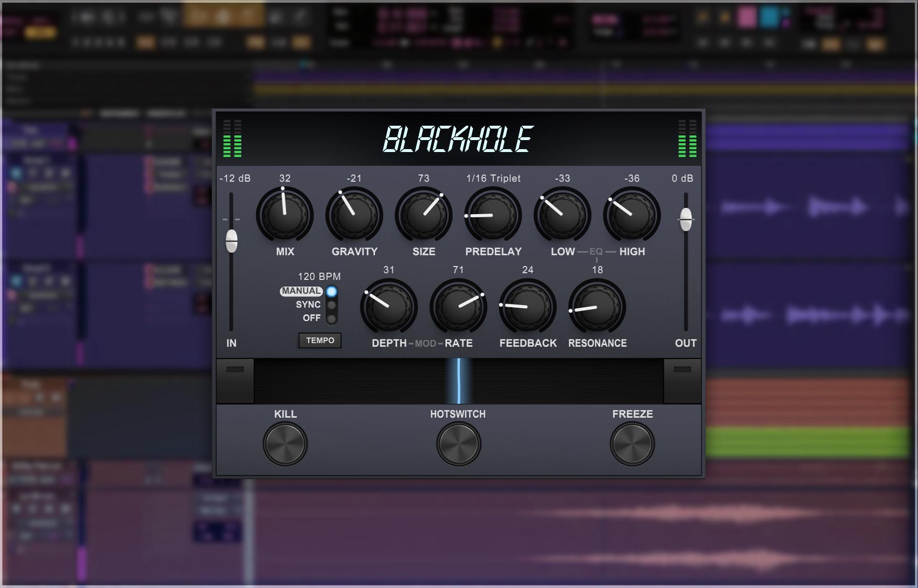
Task: Click the GRAVITY knob
Action: [x=354, y=215]
